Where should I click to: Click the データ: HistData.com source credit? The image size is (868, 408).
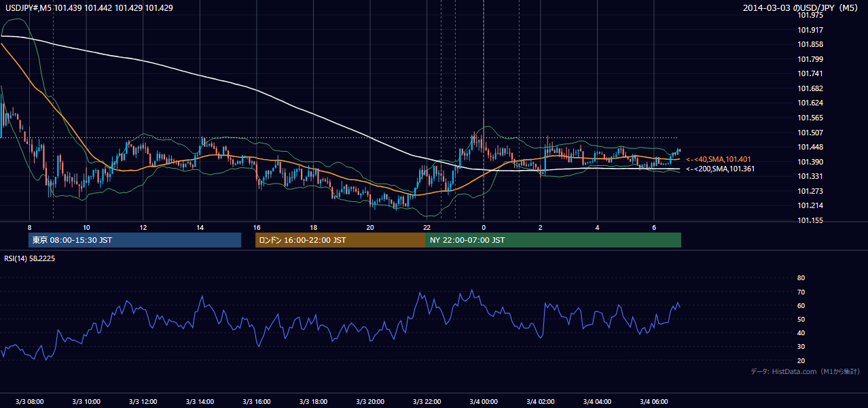tap(806, 371)
